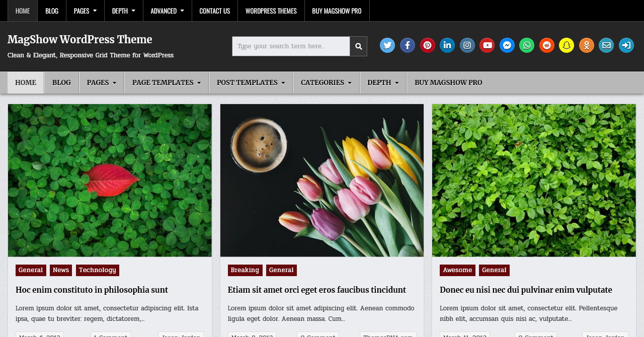Expand the Page Templates dropdown
This screenshot has width=644, height=337.
point(167,82)
